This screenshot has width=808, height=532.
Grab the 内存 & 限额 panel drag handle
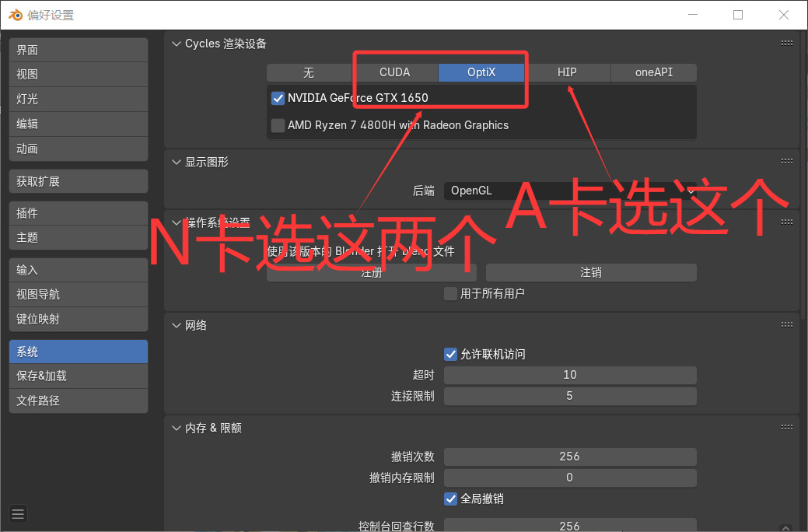tap(787, 427)
